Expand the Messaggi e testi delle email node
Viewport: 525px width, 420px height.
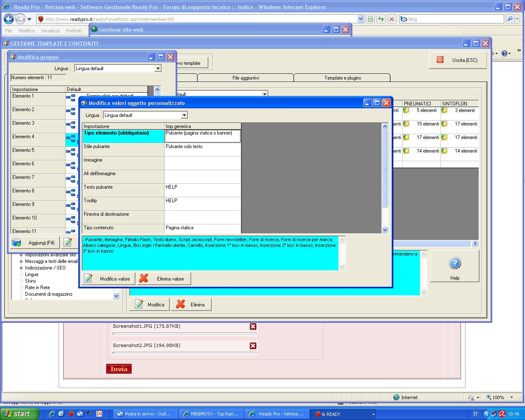[x=21, y=261]
